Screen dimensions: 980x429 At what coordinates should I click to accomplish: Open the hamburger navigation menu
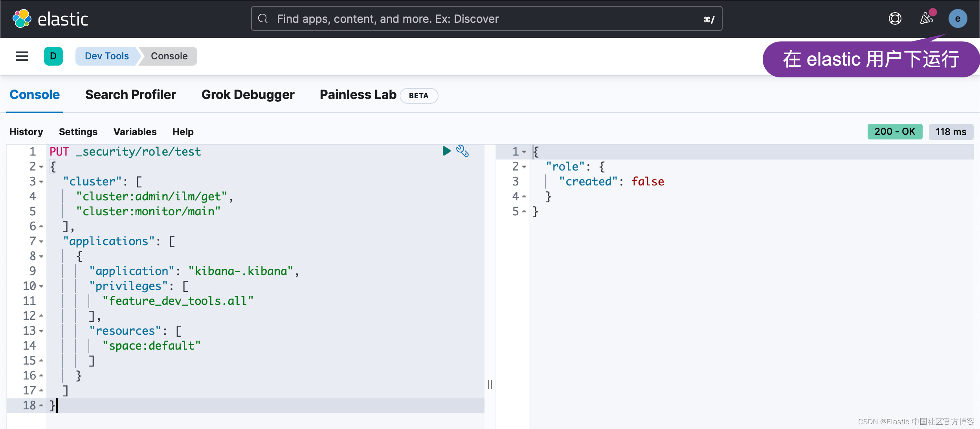tap(22, 56)
